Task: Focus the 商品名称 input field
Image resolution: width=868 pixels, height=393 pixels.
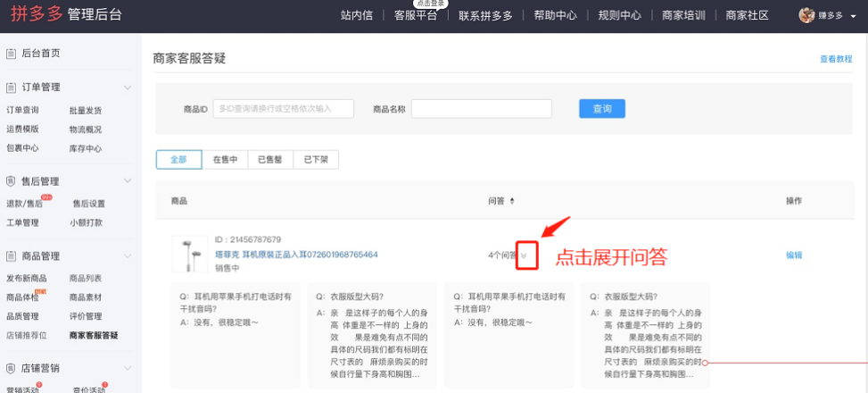Action: coord(482,109)
